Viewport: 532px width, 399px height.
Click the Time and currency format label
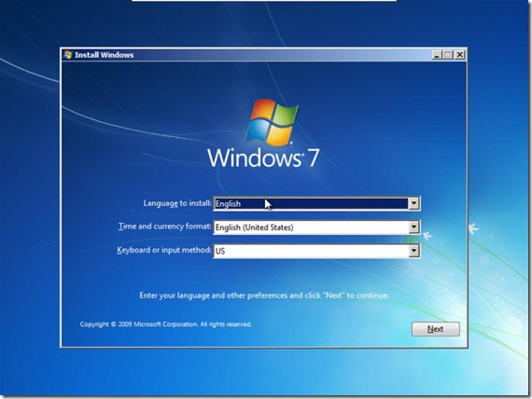click(x=164, y=227)
